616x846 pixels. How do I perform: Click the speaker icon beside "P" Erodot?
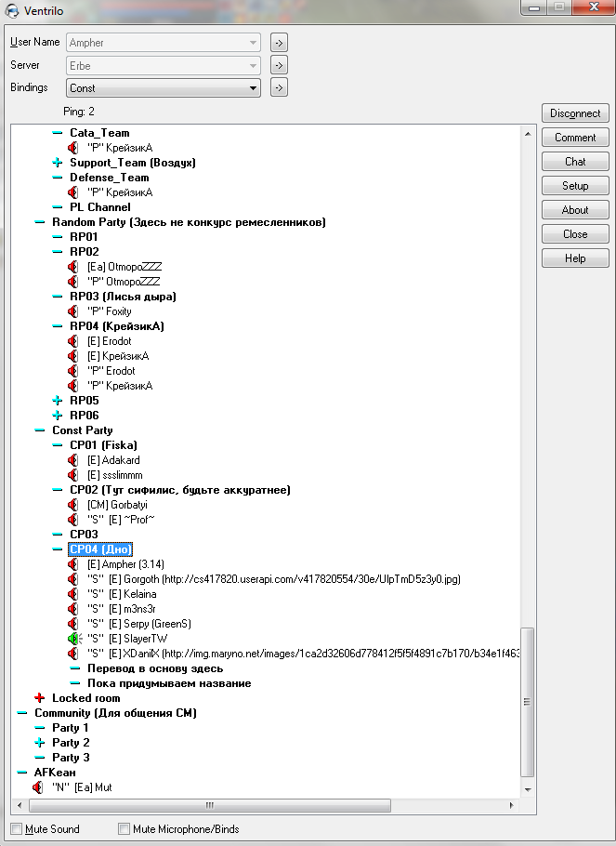(72, 371)
